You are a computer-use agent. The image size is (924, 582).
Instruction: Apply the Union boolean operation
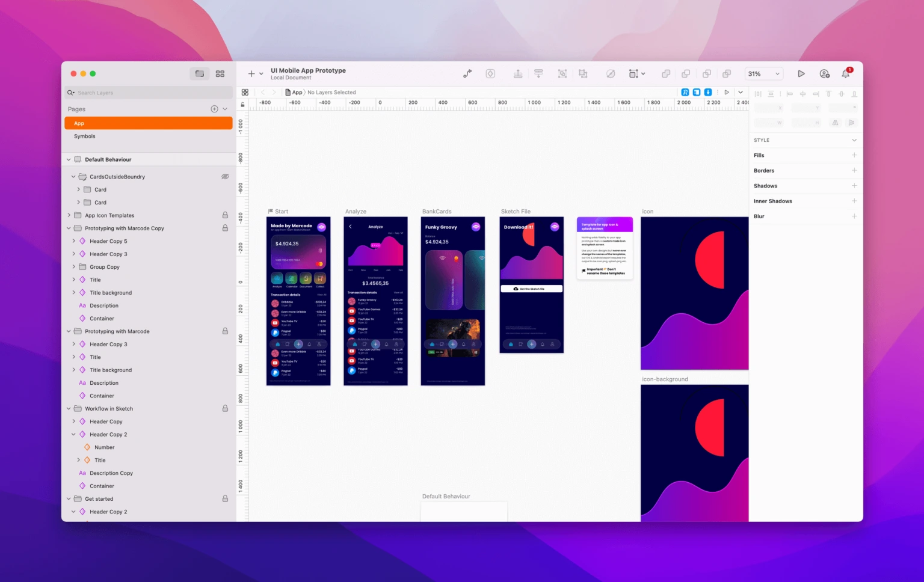tap(666, 73)
